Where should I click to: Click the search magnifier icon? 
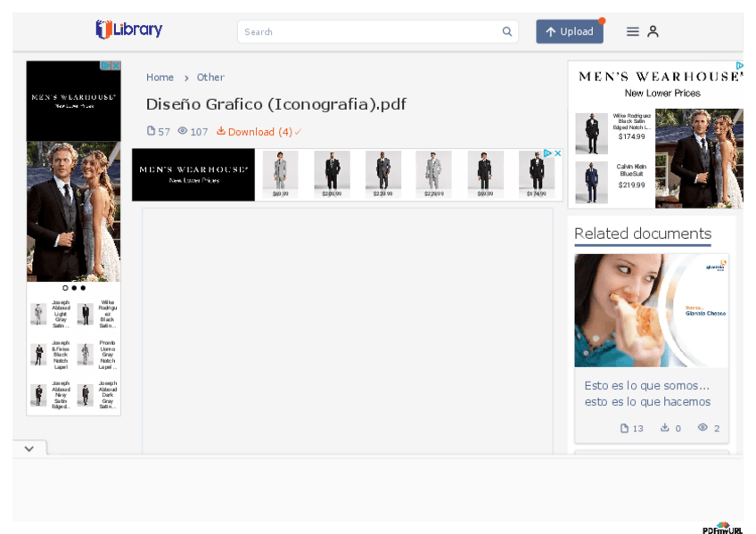(x=506, y=32)
